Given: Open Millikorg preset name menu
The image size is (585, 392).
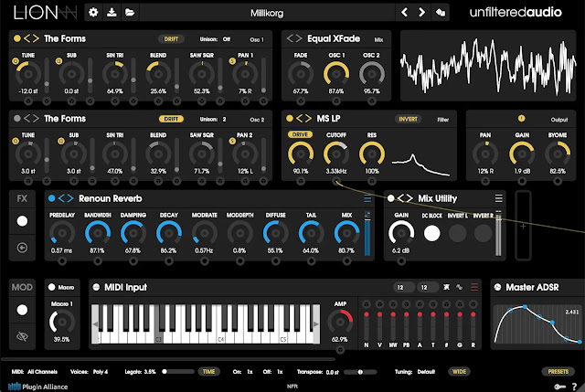Looking at the screenshot, I should tap(267, 13).
